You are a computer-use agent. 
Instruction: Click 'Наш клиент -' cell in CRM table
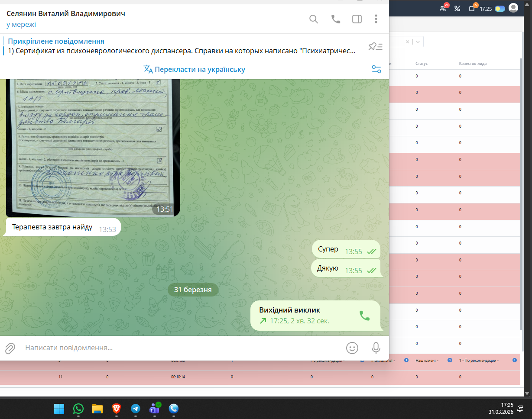tap(427, 360)
